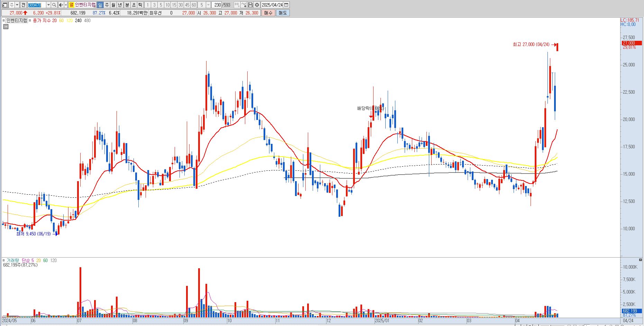Screen dimensions: 644x326
Task: Select interval preset 60
Action: click(x=194, y=5)
